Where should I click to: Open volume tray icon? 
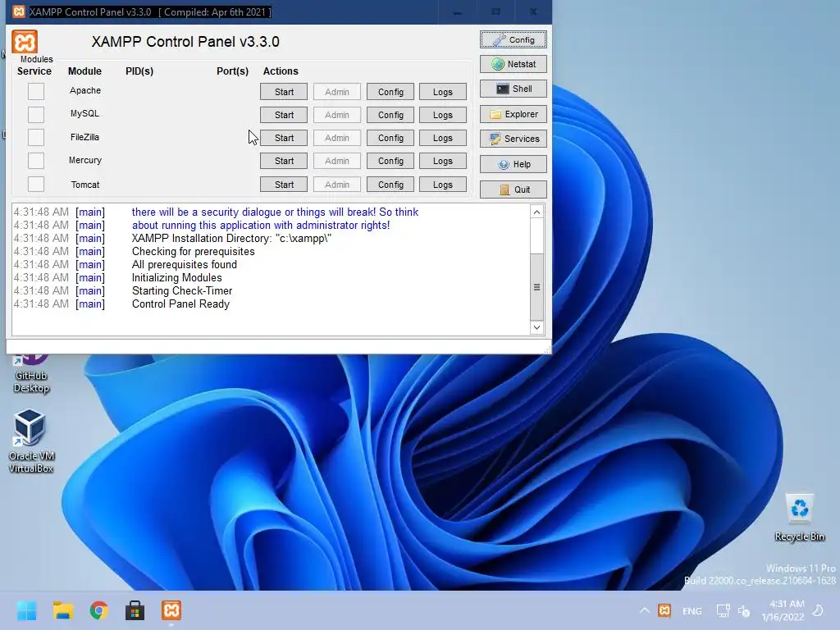pos(744,610)
